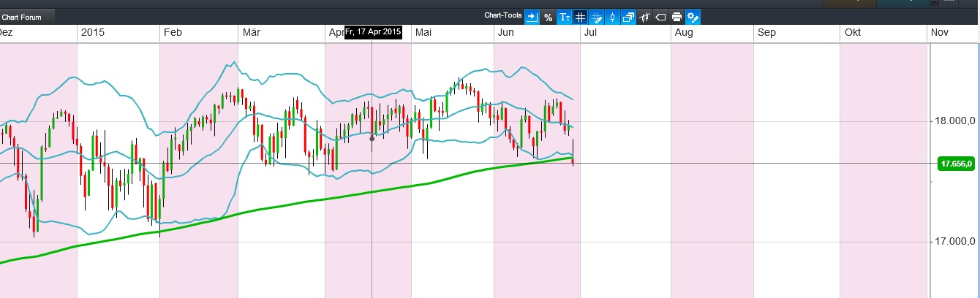This screenshot has height=298, width=980.
Task: Click the 17 Apr 2015 crosshair date label
Action: tap(373, 32)
